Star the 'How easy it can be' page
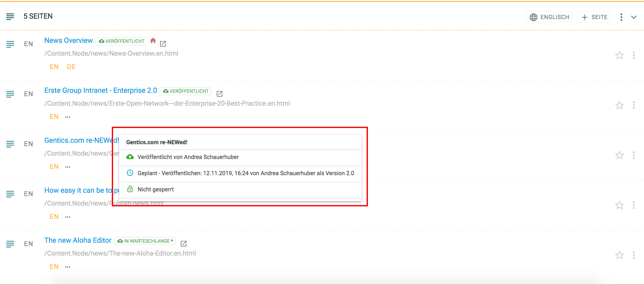The image size is (644, 284). (x=619, y=205)
